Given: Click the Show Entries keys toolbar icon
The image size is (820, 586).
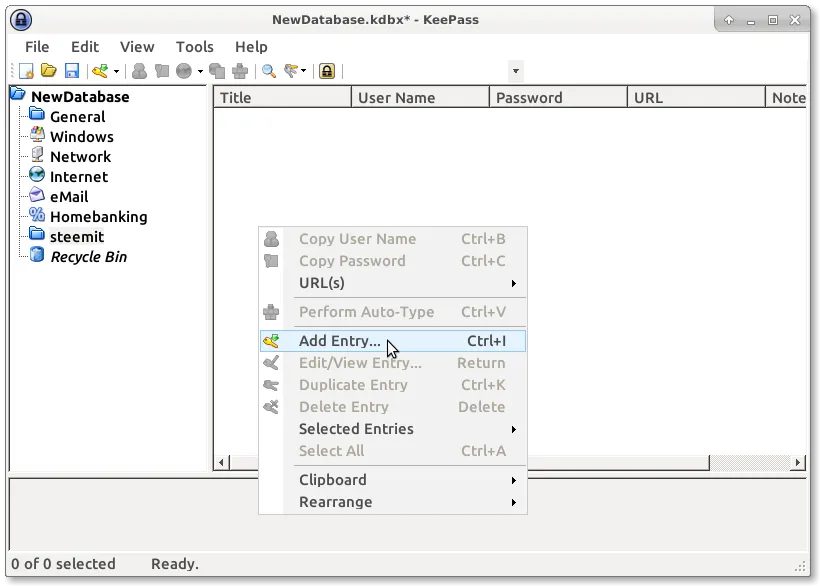Looking at the screenshot, I should point(291,71).
